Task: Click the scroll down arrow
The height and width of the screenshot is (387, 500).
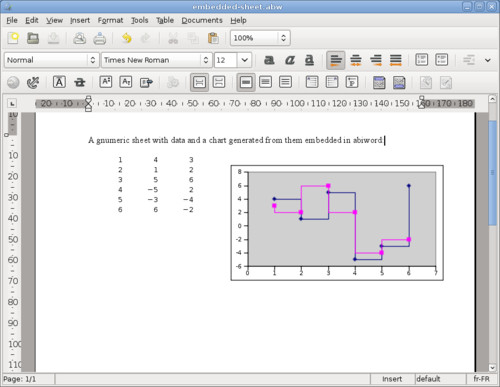Action: point(492,368)
